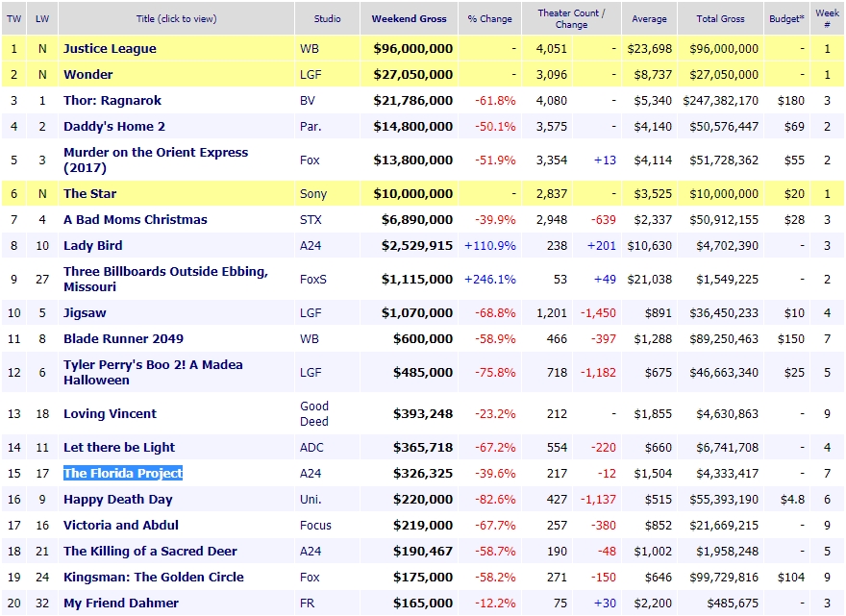Open Victoria and Abdul link
846x616 pixels.
coord(121,525)
